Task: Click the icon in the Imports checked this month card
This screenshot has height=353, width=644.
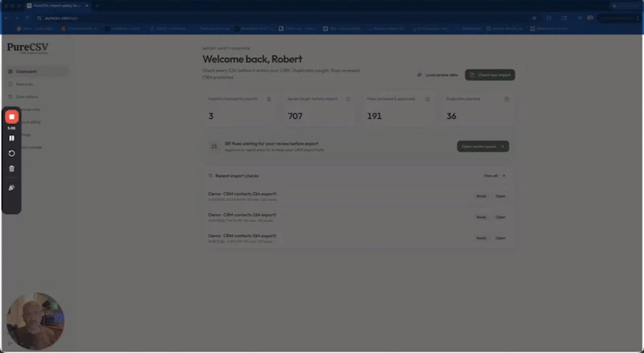Action: [269, 100]
